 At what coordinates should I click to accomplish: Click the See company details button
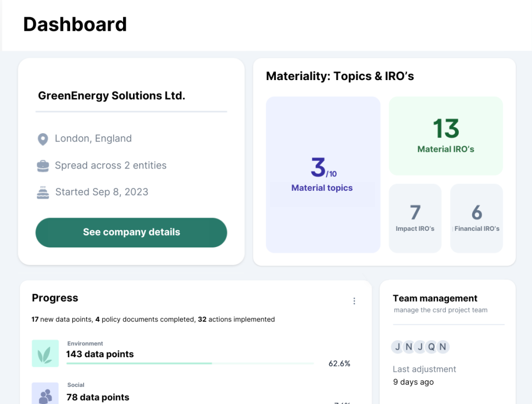pos(131,232)
